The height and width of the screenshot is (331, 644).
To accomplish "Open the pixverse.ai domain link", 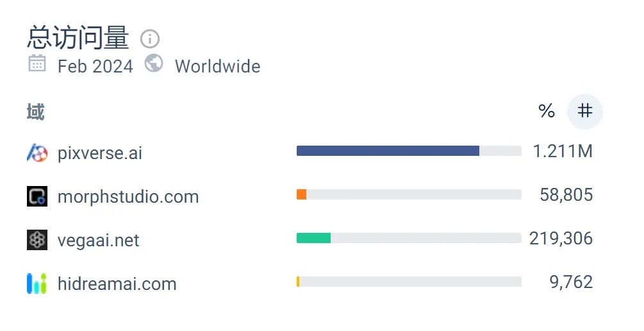I will click(x=100, y=153).
